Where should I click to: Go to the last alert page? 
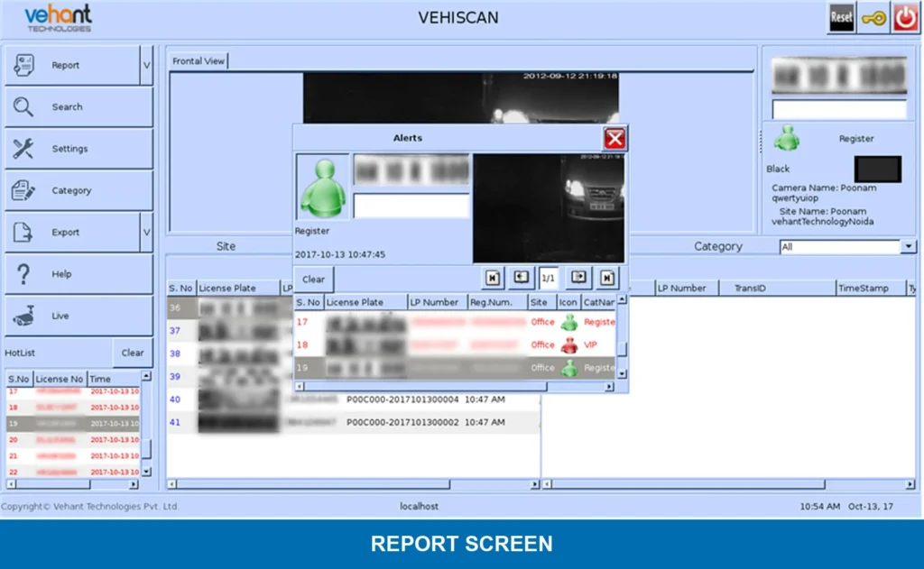coord(608,278)
